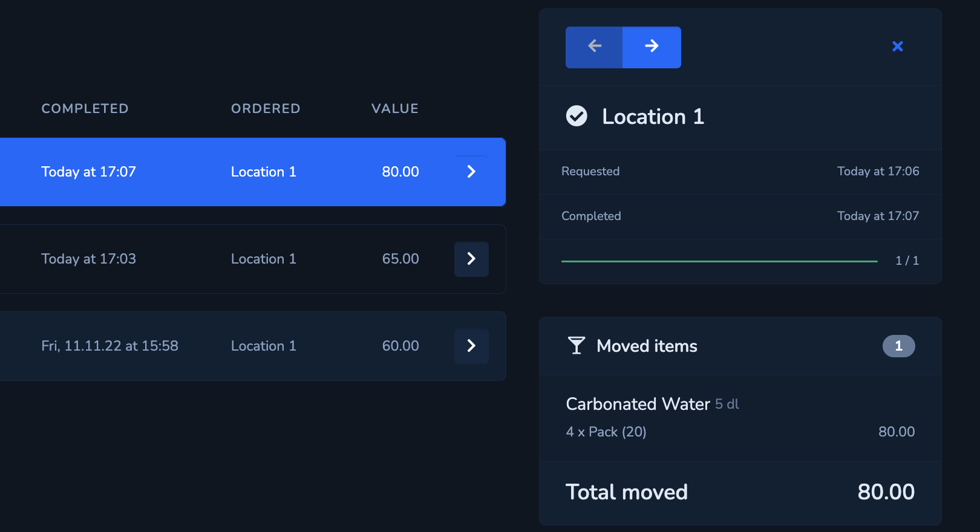980x532 pixels.
Task: Open chevron for Today at 17:03 row
Action: click(x=471, y=259)
